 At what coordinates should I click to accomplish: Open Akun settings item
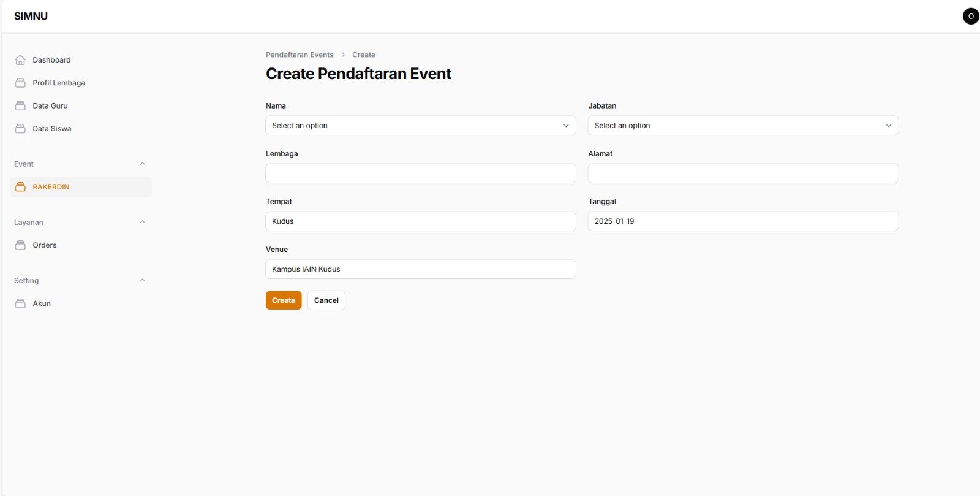[x=81, y=303]
